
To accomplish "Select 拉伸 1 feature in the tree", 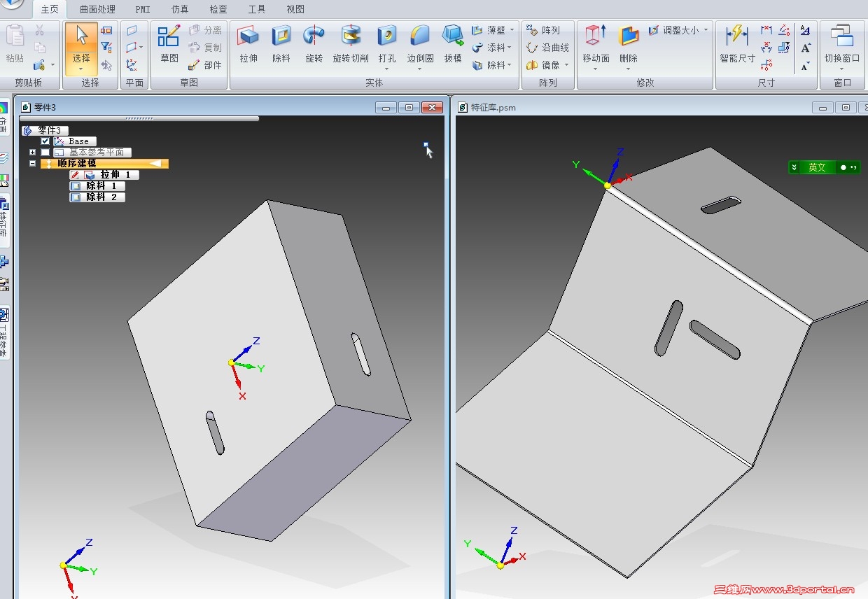I will click(x=104, y=175).
